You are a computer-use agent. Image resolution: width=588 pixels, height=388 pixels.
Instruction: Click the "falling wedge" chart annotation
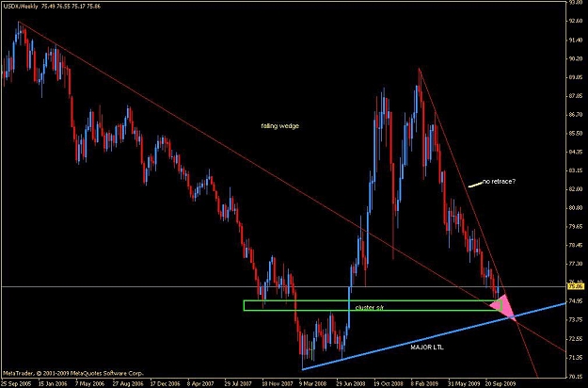tap(279, 126)
